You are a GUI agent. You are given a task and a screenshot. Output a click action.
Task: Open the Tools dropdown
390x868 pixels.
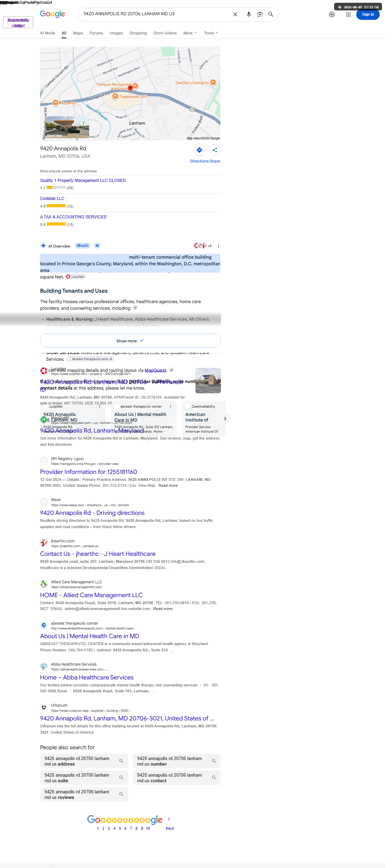211,33
